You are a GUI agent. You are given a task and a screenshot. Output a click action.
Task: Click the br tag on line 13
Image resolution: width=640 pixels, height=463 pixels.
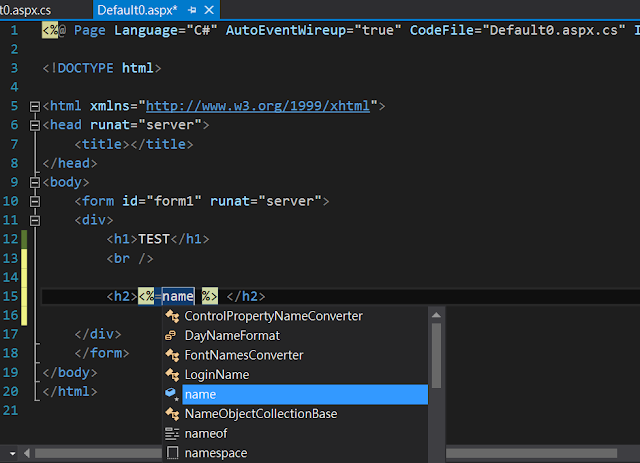pyautogui.click(x=130, y=258)
